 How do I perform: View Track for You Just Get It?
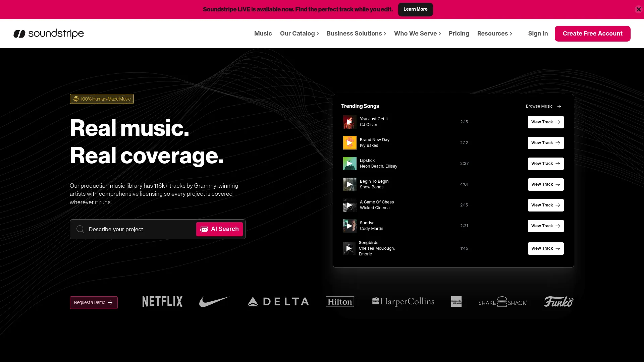pos(546,122)
